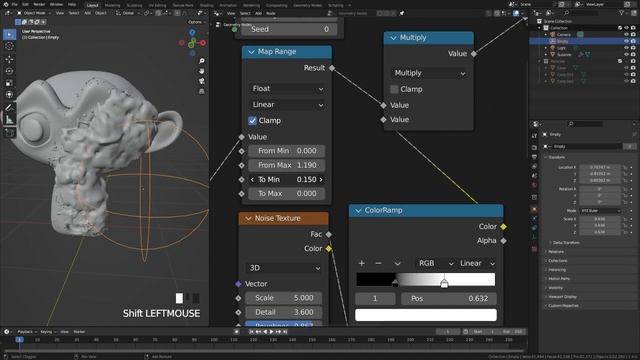The image size is (640, 360).
Task: Click the outliner filter funnel icon
Action: pyautogui.click(x=622, y=13)
